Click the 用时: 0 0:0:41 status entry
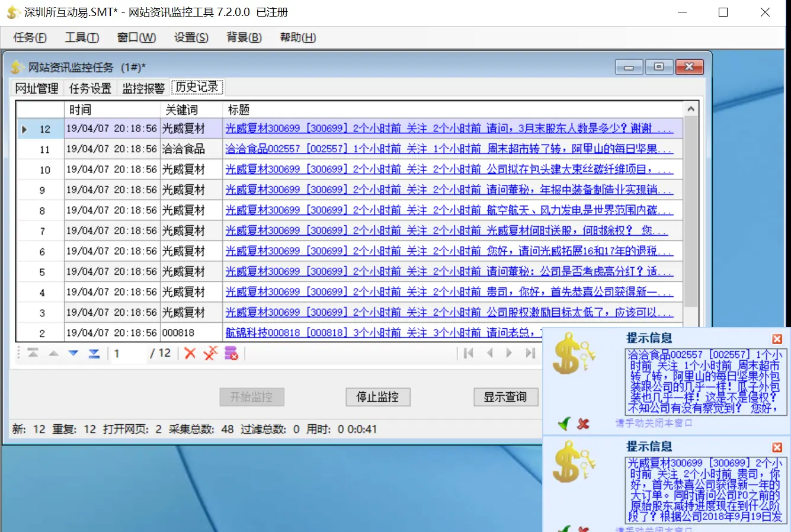 [x=341, y=429]
